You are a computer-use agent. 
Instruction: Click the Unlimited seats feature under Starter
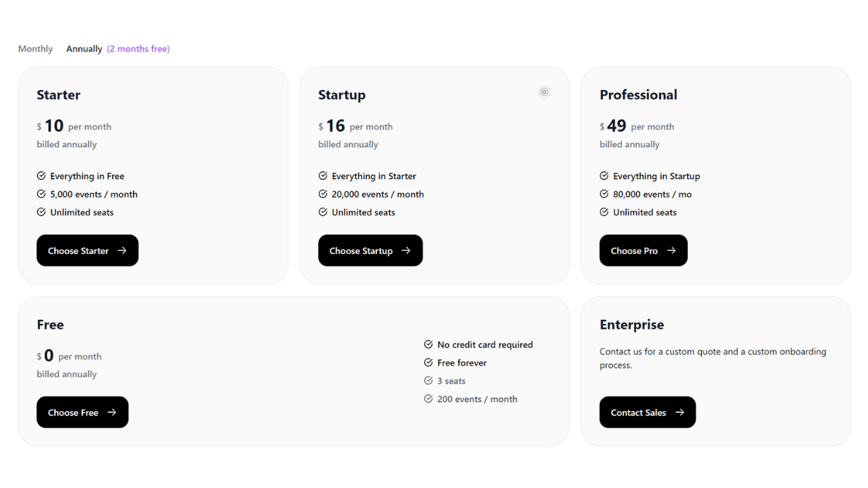[x=81, y=212]
